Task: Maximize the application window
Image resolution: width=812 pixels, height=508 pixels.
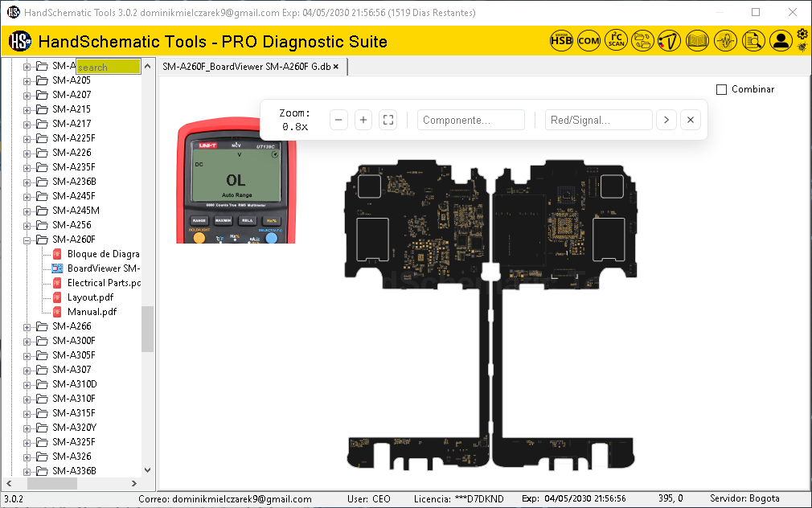Action: coord(756,12)
